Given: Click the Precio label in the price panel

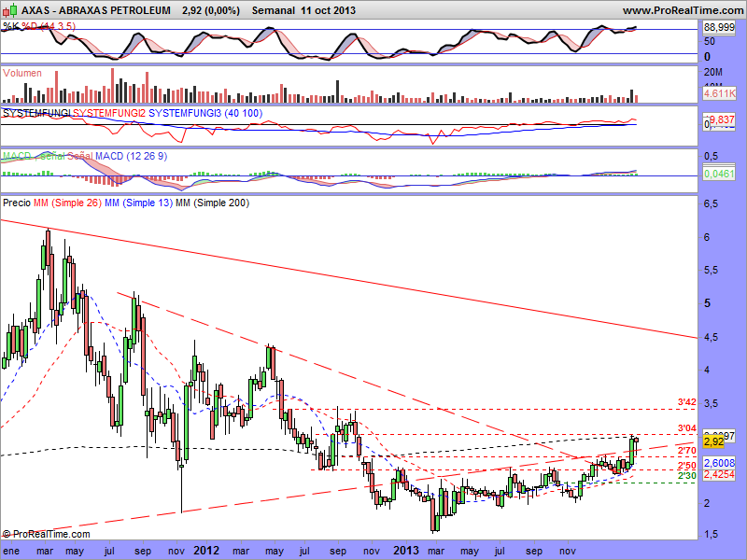Looking at the screenshot, I should (x=17, y=203).
